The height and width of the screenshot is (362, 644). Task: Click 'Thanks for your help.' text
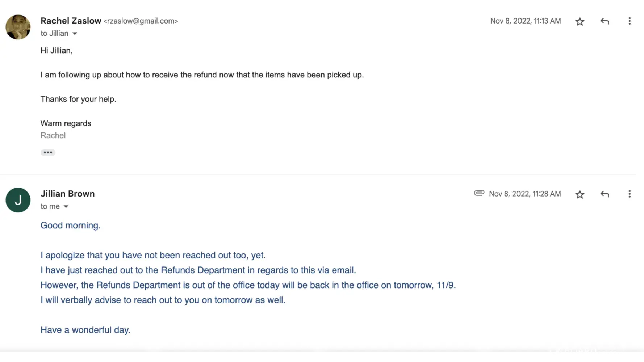coord(78,99)
